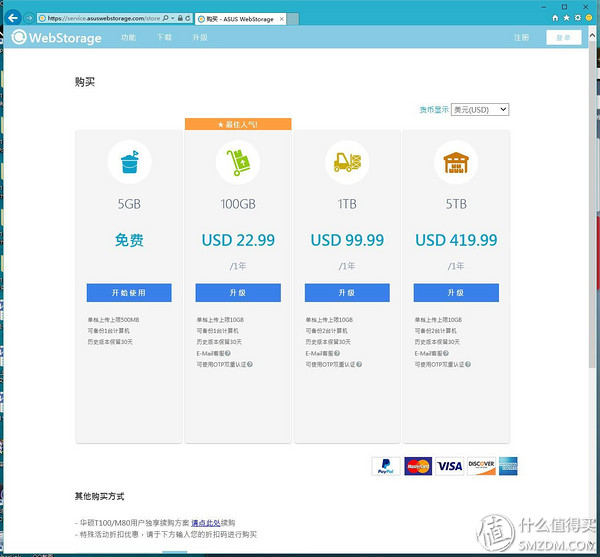
Task: Click 开始使用 button for 5GB plan
Action: (x=129, y=293)
